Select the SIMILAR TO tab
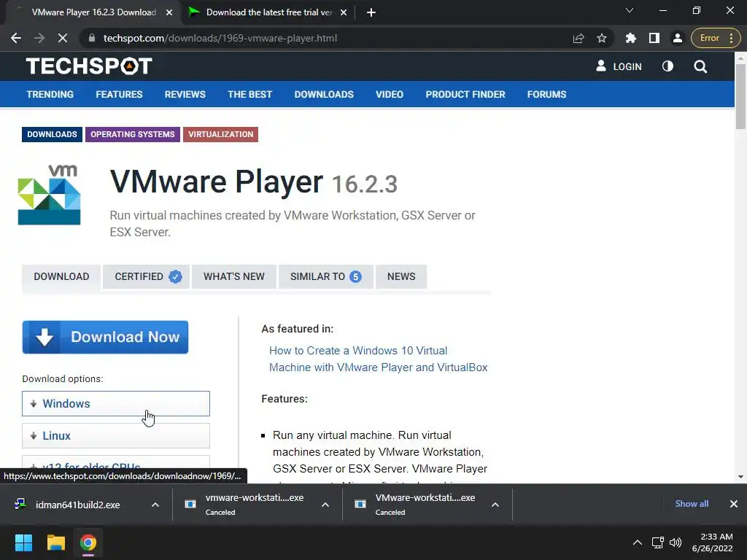This screenshot has width=747, height=560. 326,276
